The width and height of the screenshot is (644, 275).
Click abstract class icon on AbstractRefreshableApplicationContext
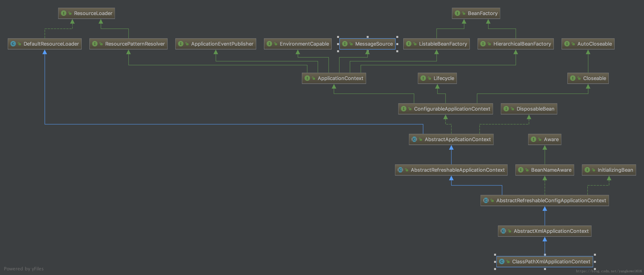coord(400,170)
